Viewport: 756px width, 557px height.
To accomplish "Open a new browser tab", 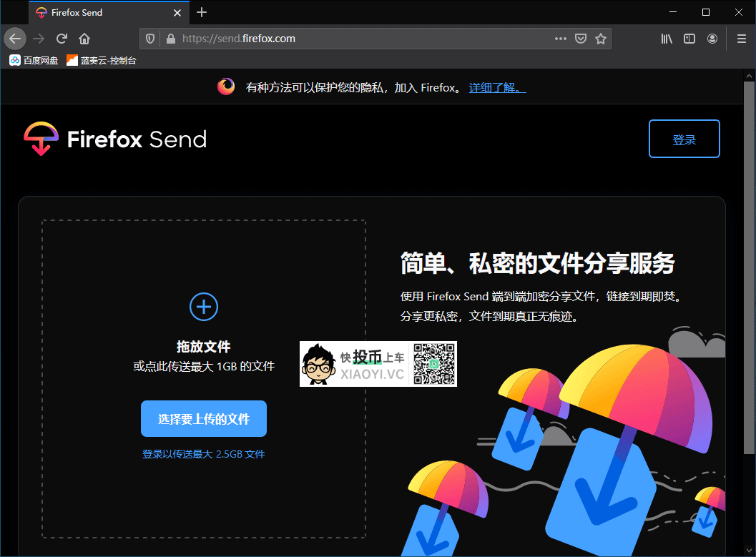I will (x=202, y=13).
